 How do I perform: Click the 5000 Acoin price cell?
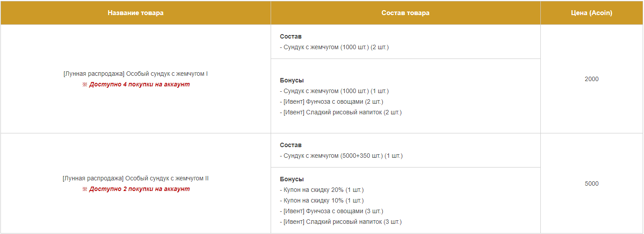[x=591, y=183]
